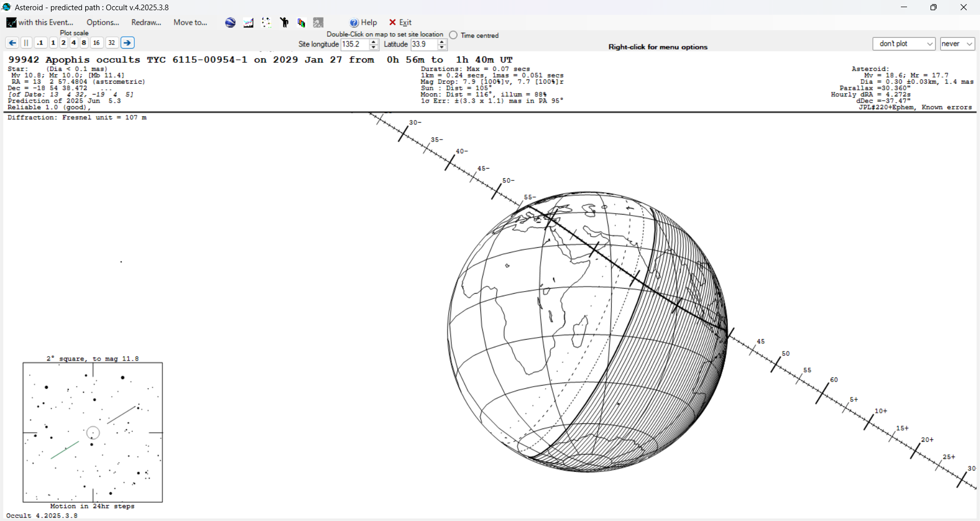The height and width of the screenshot is (521, 980).
Task: Click the 'Occult 4.2025.3.8' footer text
Action: (42, 515)
